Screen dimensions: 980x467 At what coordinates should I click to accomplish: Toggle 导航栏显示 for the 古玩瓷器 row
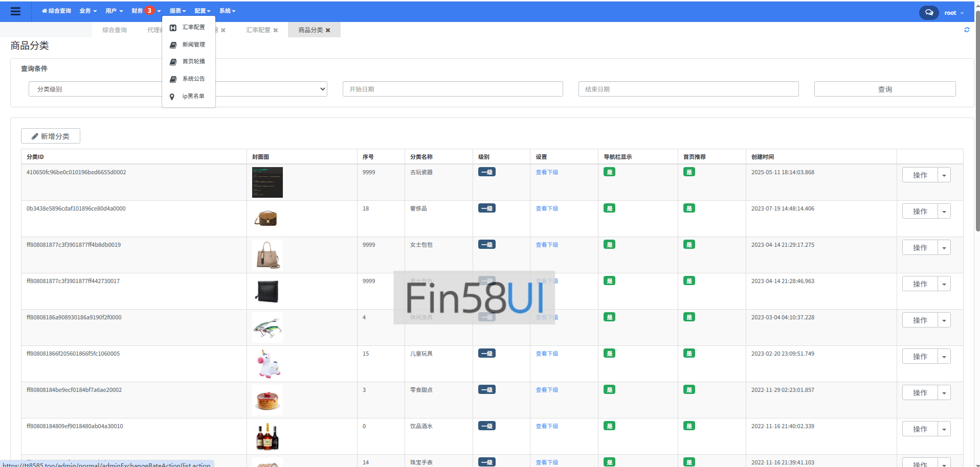[609, 172]
